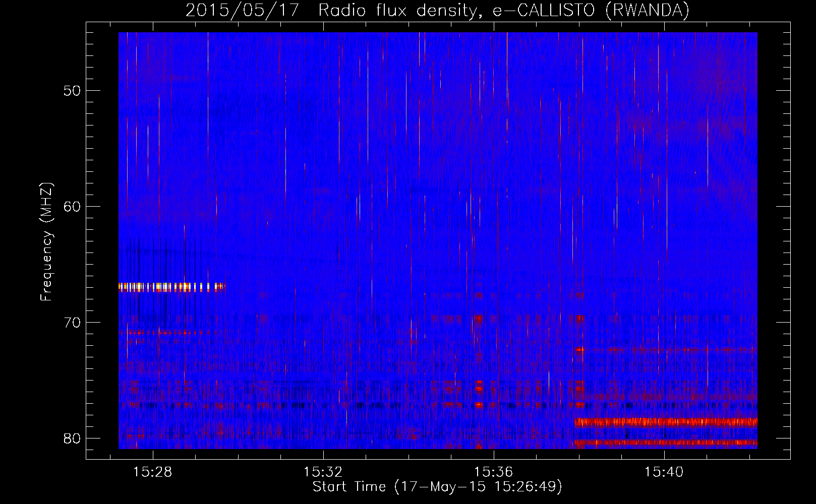Click the faint red band near 72 MHz after 15:38

tap(666, 349)
